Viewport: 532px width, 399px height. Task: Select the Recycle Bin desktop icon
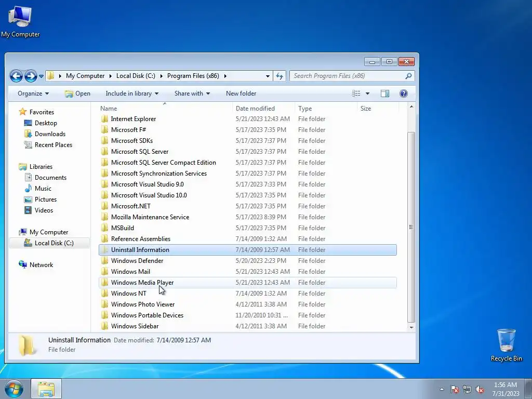point(506,345)
